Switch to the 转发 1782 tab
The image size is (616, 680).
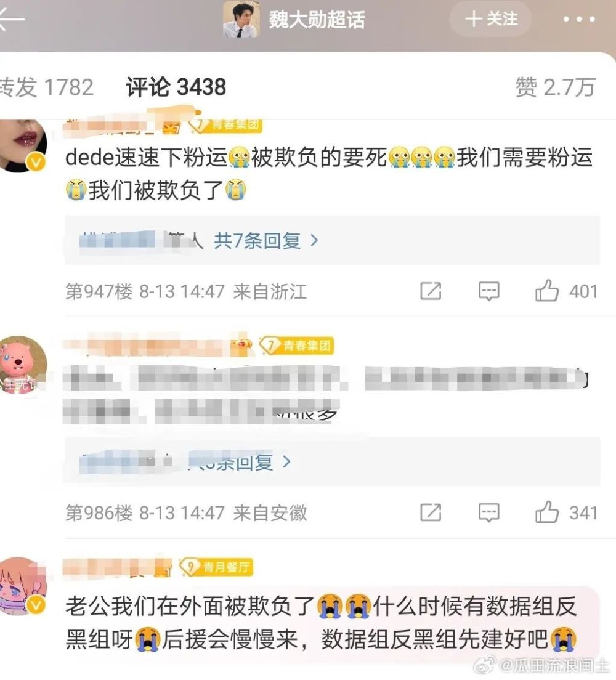click(x=47, y=87)
